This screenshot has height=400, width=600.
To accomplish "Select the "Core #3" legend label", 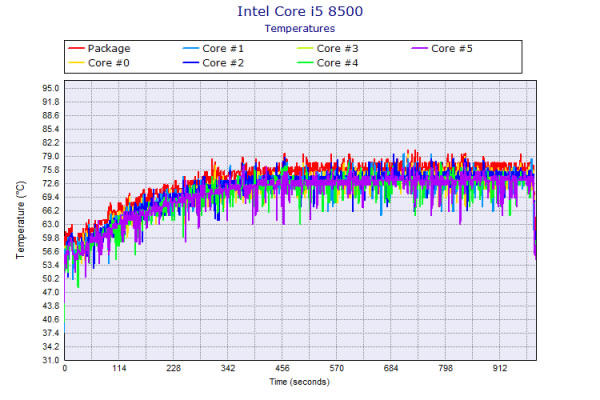I will 338,49.
